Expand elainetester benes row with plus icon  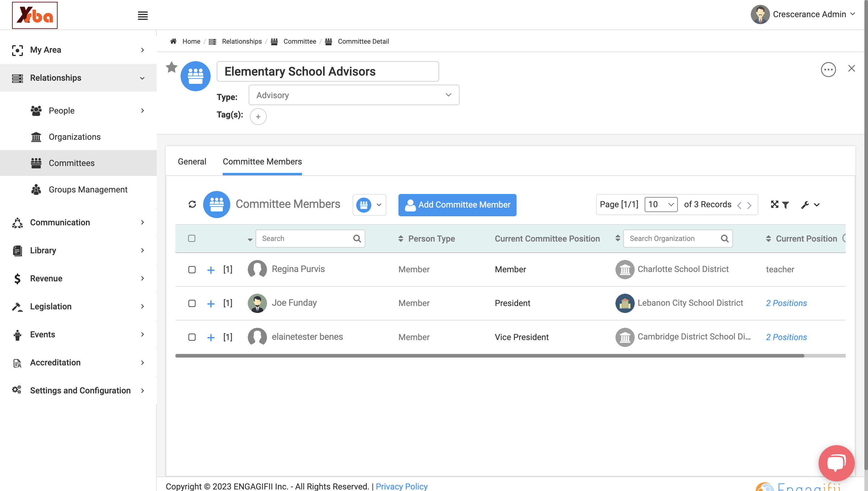coord(211,337)
